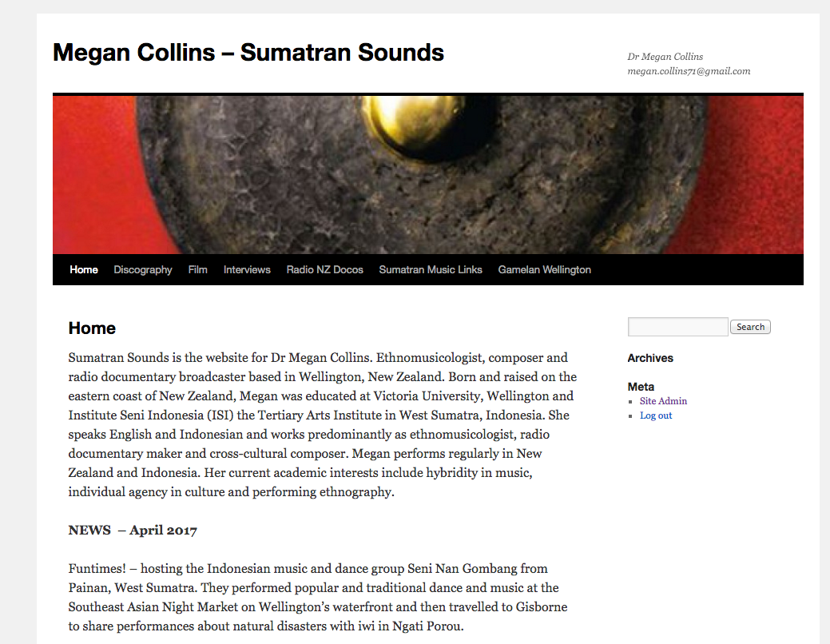
Task: Navigate to Radio NZ Docos
Action: point(324,270)
